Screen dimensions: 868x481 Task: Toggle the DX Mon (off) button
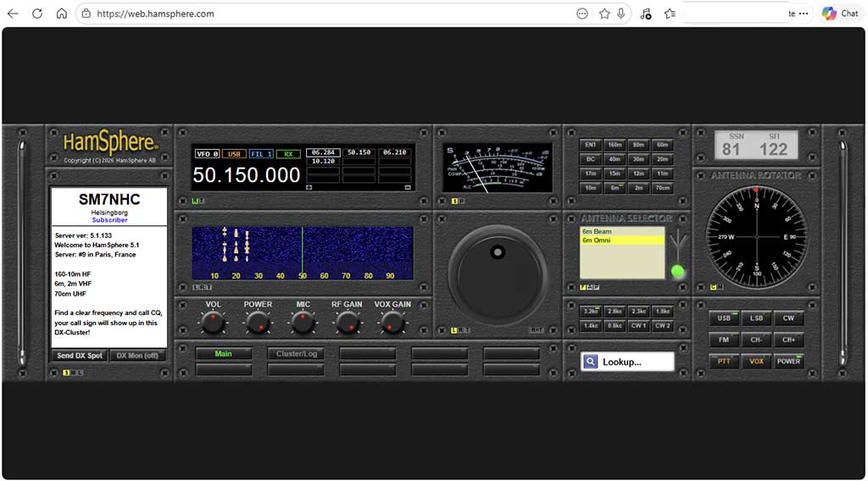pos(137,356)
